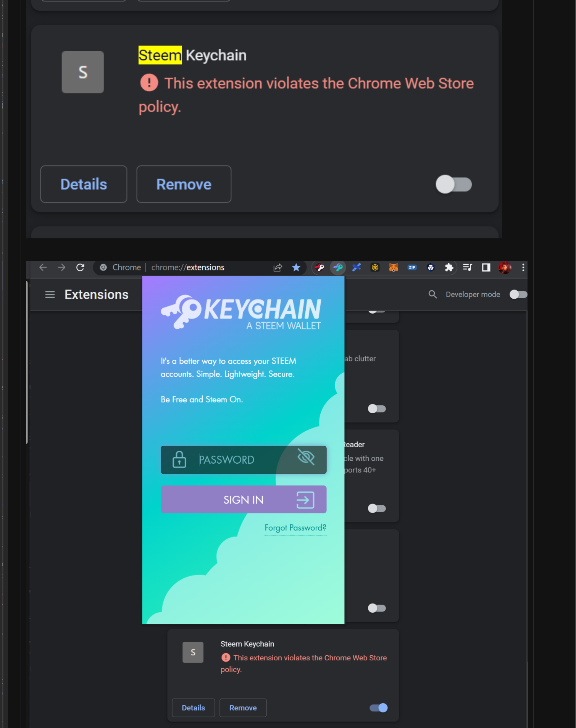Toggle the 'ab clutter' extension switch
Image resolution: width=576 pixels, height=728 pixels.
point(377,409)
